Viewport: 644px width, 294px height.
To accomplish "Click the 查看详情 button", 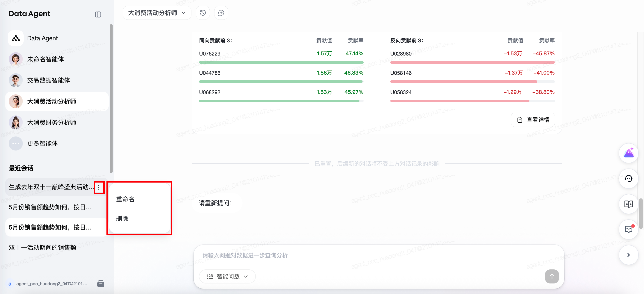I will (533, 120).
